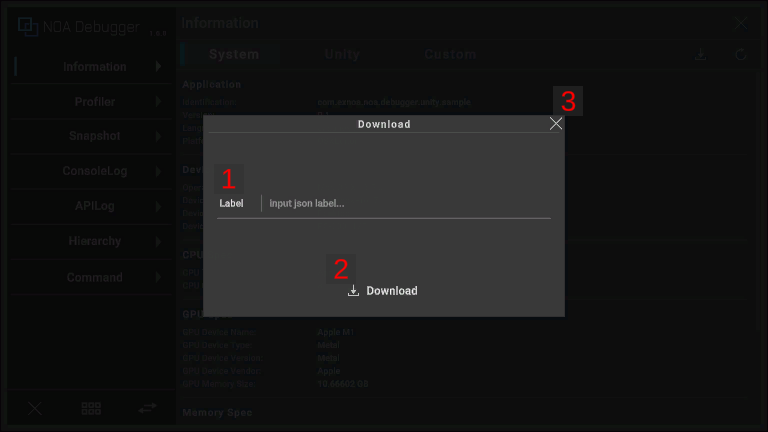Screen dimensions: 768x432
Task: Click the download arrow icon beside Download
Action: [x=353, y=291]
